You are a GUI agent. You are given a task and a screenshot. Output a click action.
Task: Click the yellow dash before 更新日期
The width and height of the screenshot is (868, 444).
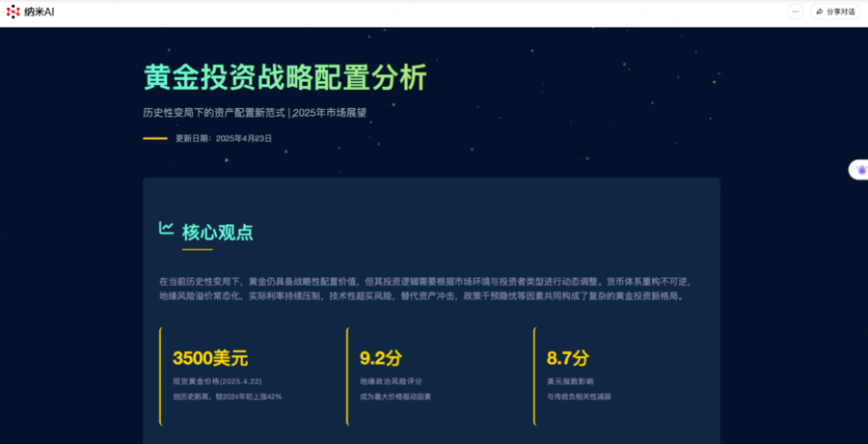pos(155,138)
